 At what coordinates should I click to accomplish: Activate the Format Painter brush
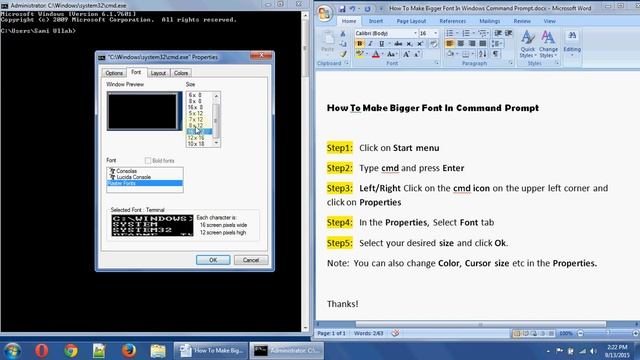tap(343, 53)
